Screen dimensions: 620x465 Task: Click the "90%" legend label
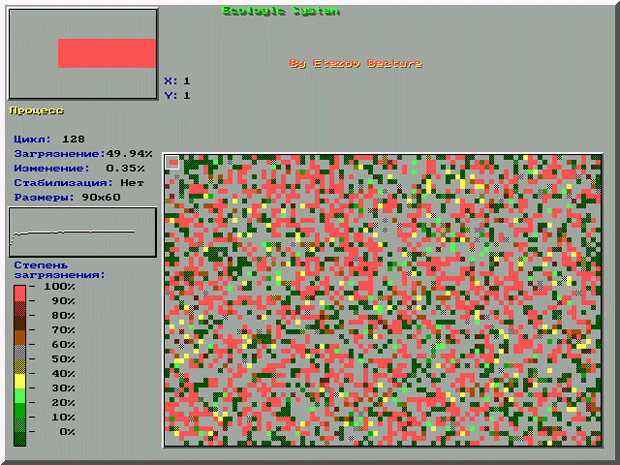[x=63, y=301]
